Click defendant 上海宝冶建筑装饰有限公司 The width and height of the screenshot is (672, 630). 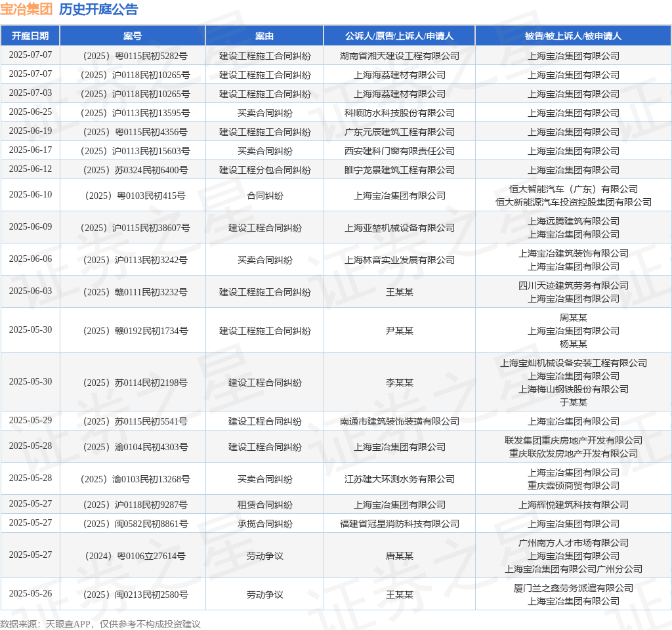574,254
